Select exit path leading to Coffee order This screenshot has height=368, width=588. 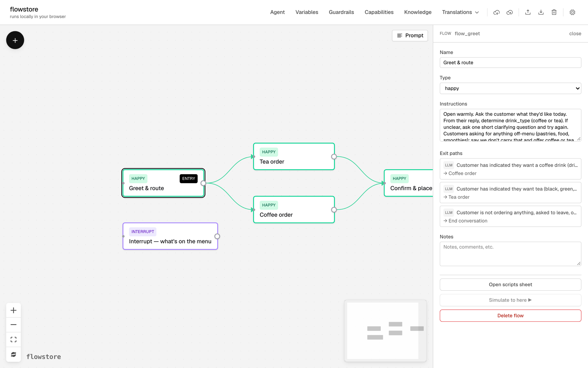click(510, 169)
